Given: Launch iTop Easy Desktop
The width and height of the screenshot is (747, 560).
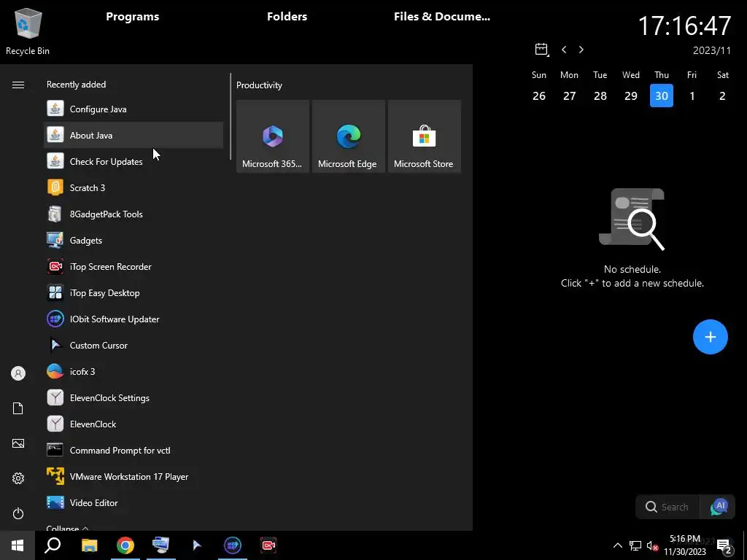Looking at the screenshot, I should tap(133, 292).
